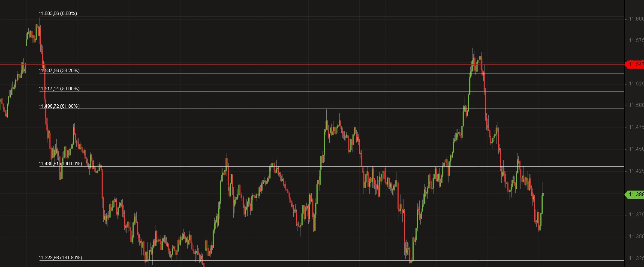The height and width of the screenshot is (267, 644).
Task: Click the 50.00% Fibonacci level label
Action: [59, 88]
